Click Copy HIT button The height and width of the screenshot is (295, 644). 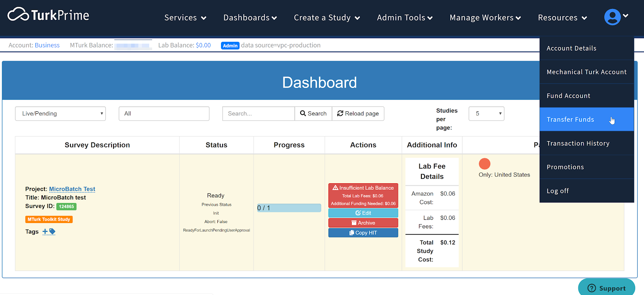tap(363, 233)
